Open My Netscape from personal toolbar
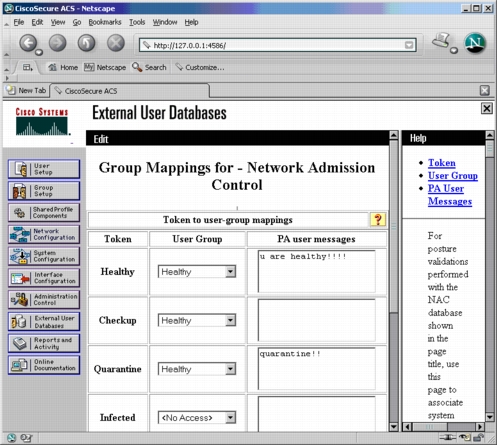The image size is (499, 447). coord(105,68)
